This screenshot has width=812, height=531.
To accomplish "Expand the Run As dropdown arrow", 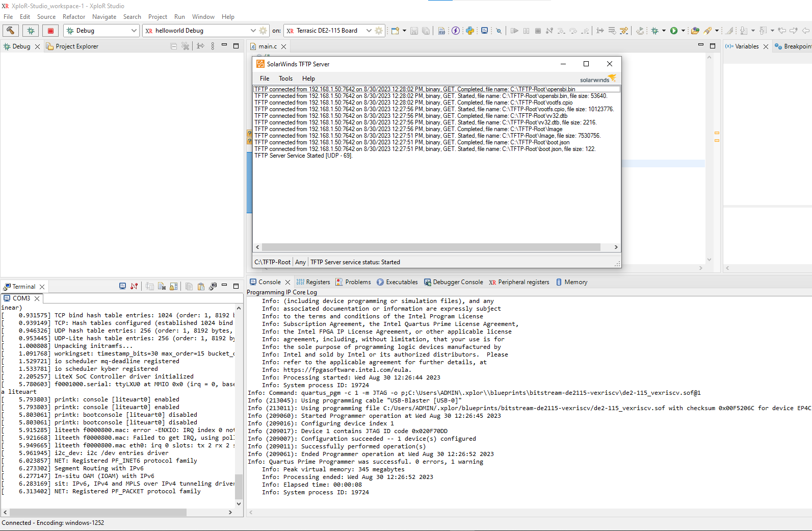I will pos(683,31).
